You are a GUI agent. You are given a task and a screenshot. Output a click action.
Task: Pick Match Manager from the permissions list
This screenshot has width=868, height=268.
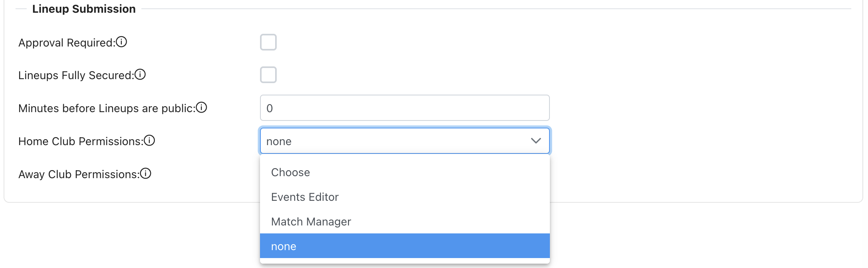click(x=311, y=221)
